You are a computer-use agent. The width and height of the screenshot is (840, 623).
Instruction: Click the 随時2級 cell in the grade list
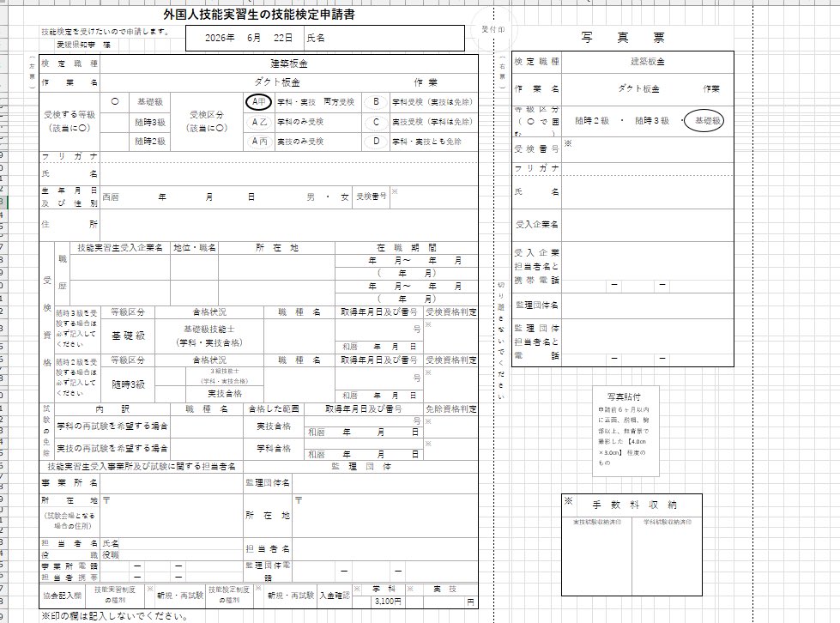(150, 142)
